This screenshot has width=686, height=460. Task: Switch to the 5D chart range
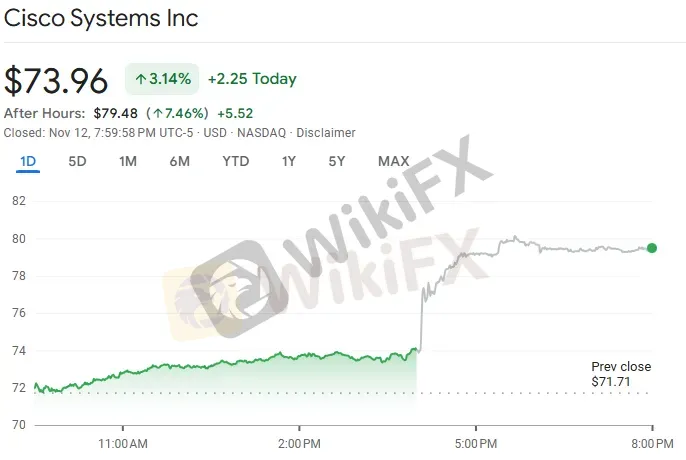(77, 161)
